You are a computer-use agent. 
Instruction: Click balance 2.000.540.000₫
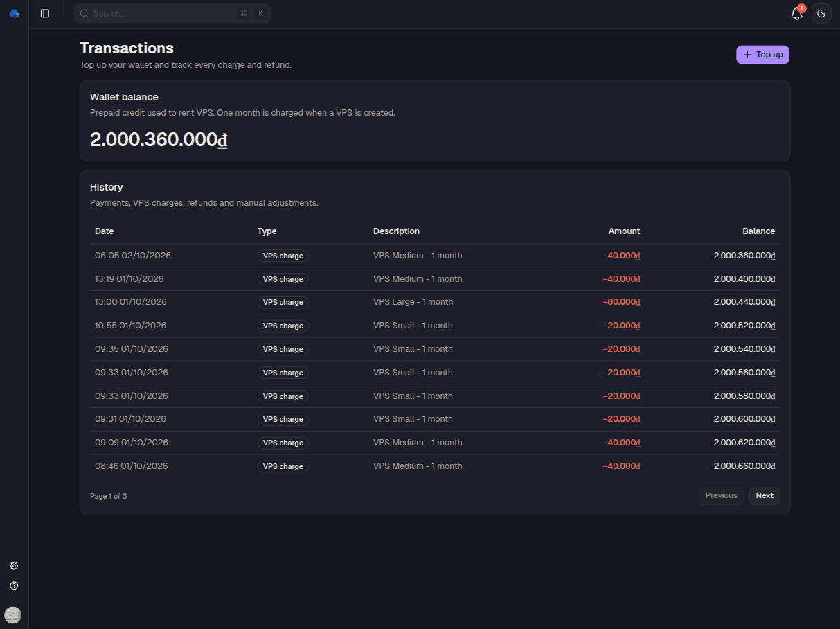coord(744,349)
